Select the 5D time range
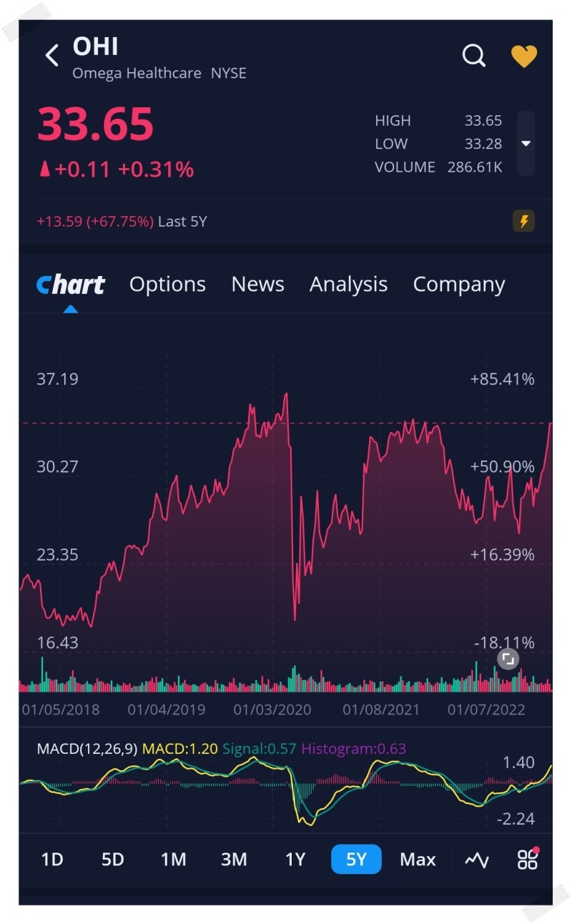The height and width of the screenshot is (924, 572). coord(112,860)
